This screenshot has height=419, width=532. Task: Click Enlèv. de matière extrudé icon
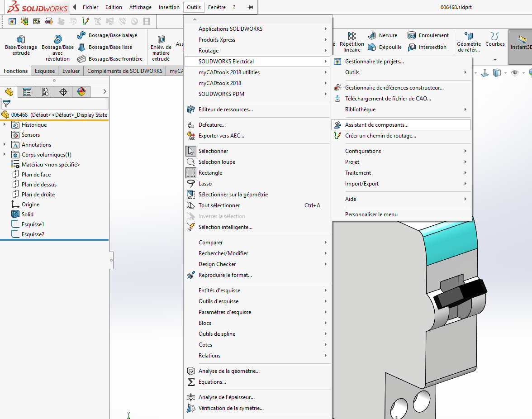click(161, 39)
